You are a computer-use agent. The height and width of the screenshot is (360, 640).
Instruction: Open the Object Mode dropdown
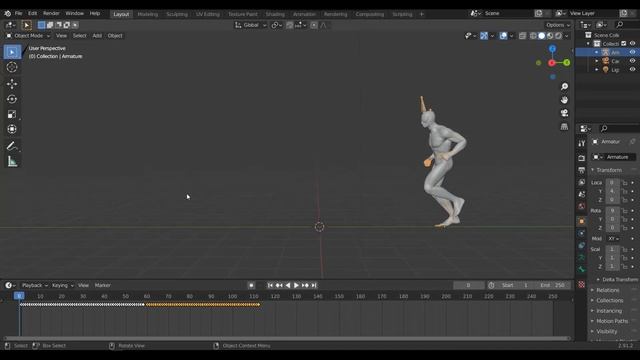click(x=28, y=36)
